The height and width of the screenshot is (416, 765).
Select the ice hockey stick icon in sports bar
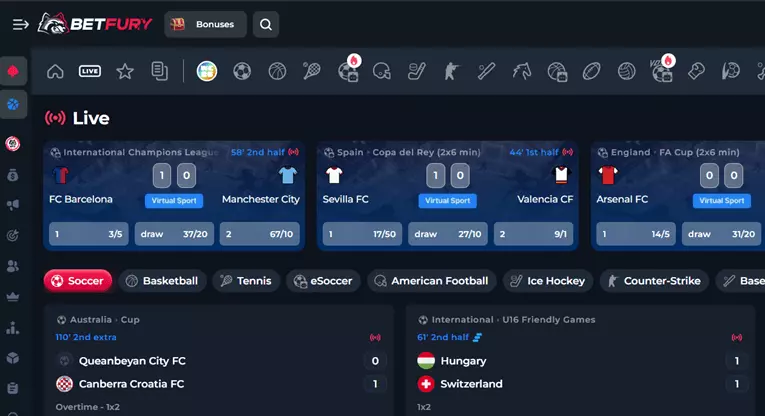click(x=417, y=71)
